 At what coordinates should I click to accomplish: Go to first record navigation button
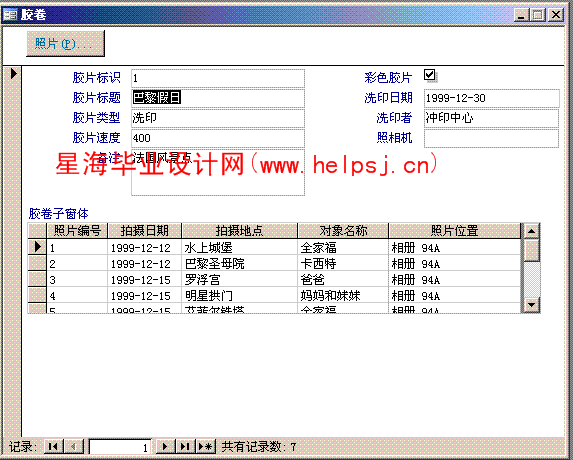[53, 446]
